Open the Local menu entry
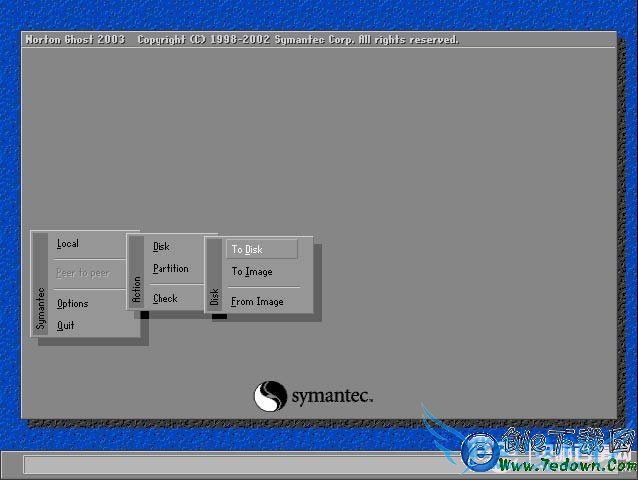Image resolution: width=638 pixels, height=480 pixels. coord(68,244)
